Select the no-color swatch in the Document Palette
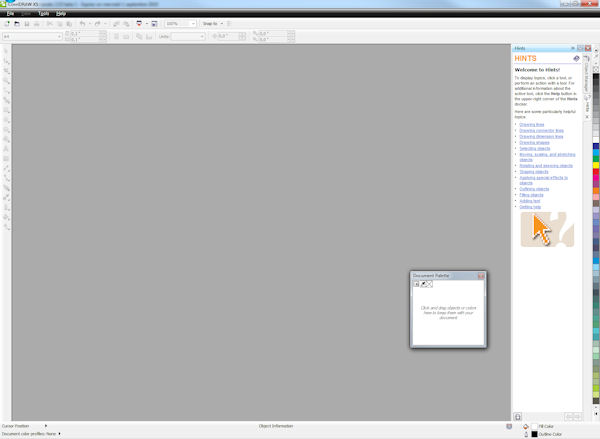 (x=430, y=284)
